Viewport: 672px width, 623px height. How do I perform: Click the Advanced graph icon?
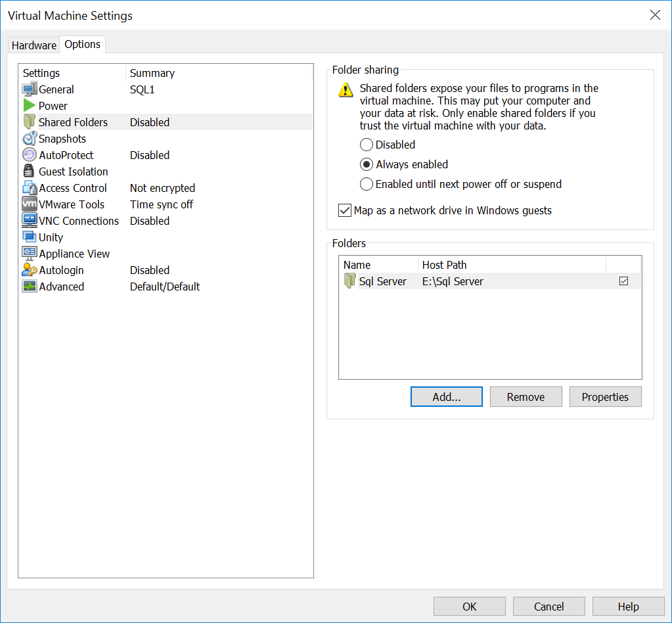(30, 286)
